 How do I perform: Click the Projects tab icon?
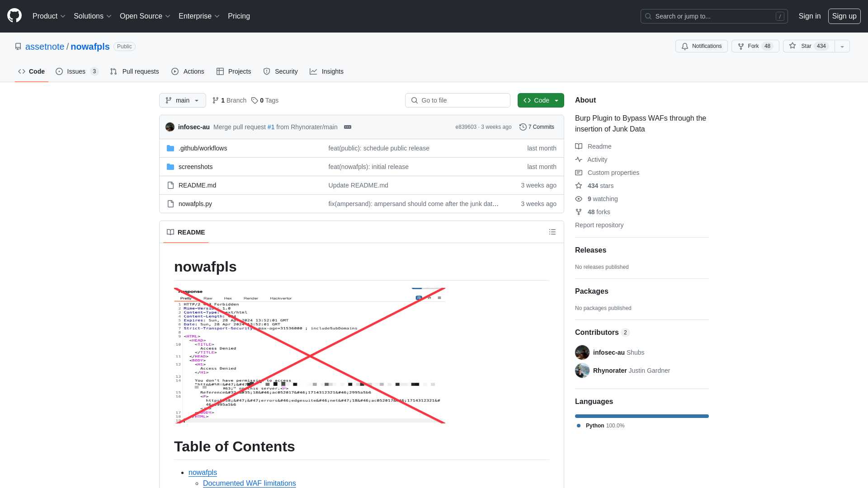pos(220,71)
